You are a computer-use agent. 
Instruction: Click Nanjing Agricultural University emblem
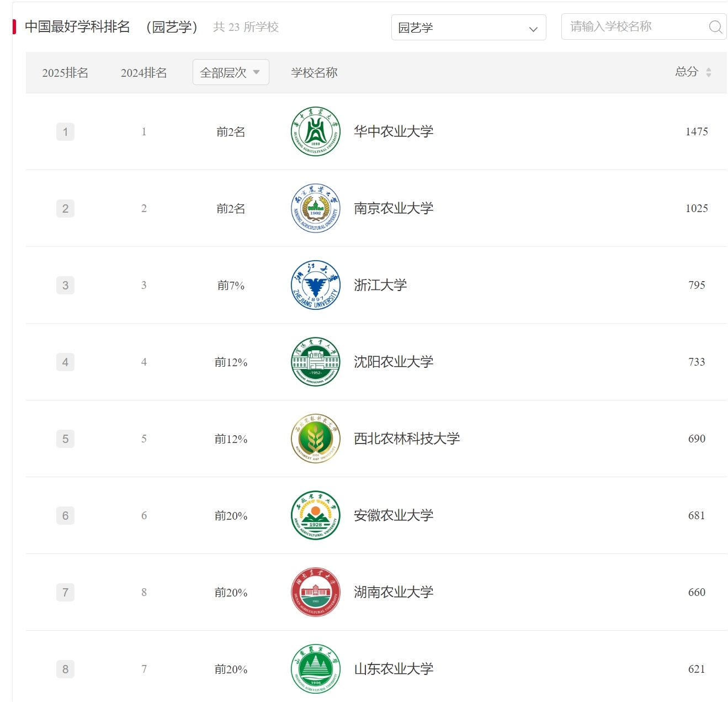[x=315, y=208]
